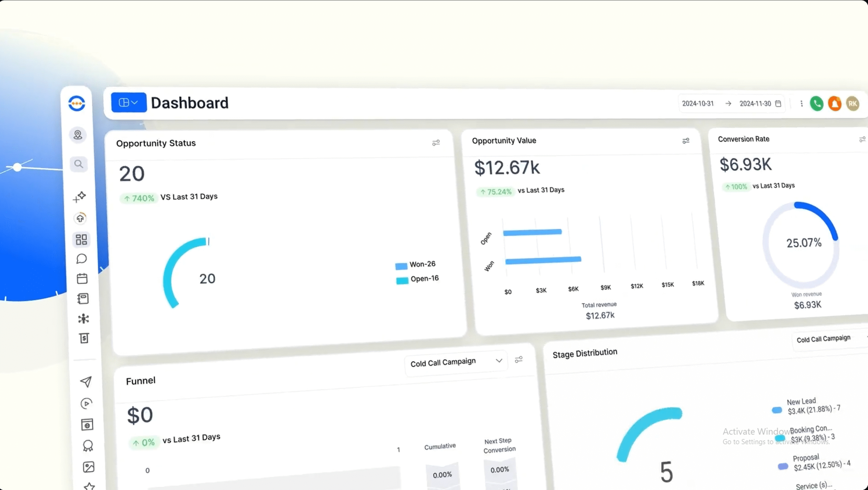The image size is (868, 490).
Task: Open the RK user avatar menu
Action: (852, 103)
